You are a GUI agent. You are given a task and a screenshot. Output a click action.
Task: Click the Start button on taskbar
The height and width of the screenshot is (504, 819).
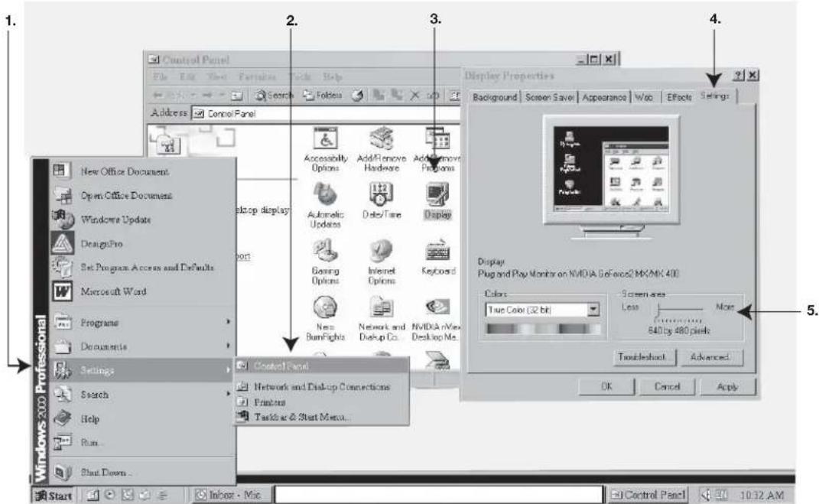point(54,495)
